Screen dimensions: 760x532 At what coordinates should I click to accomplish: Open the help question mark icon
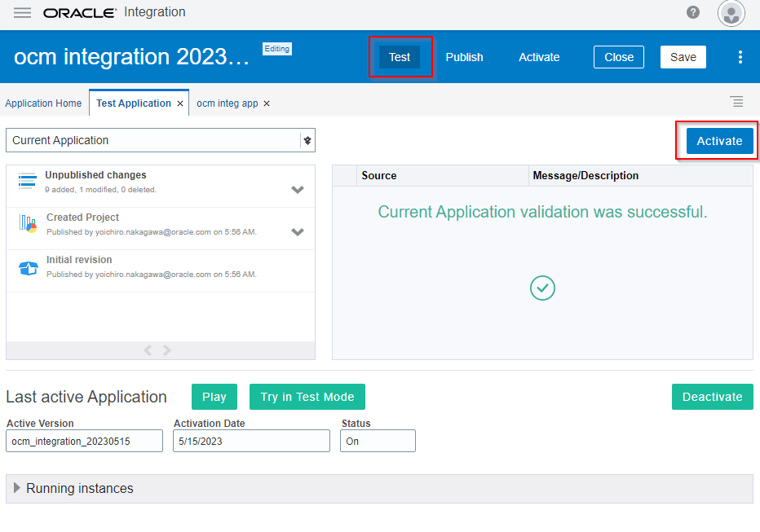(693, 12)
